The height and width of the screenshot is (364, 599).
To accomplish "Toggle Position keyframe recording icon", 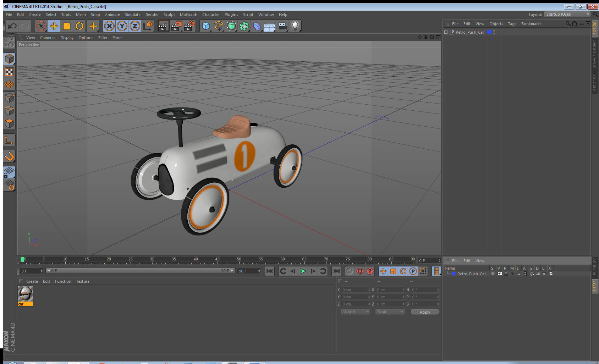I will coord(383,271).
